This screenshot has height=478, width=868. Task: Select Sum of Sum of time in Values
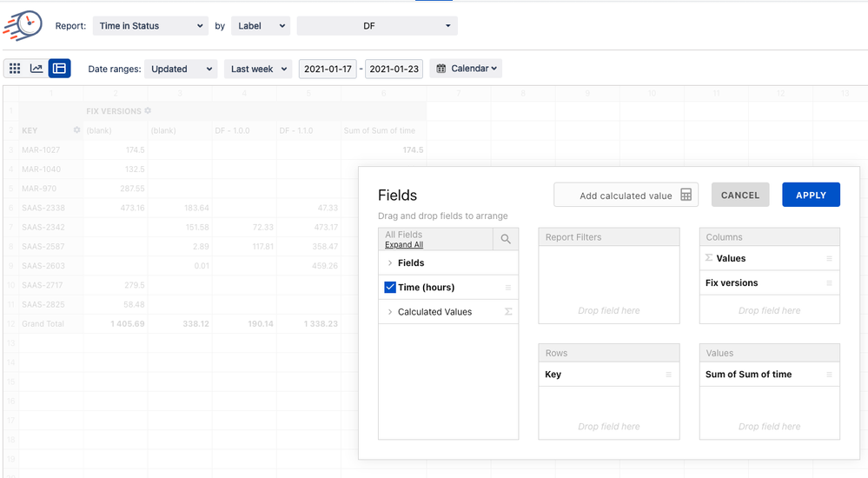click(x=770, y=375)
